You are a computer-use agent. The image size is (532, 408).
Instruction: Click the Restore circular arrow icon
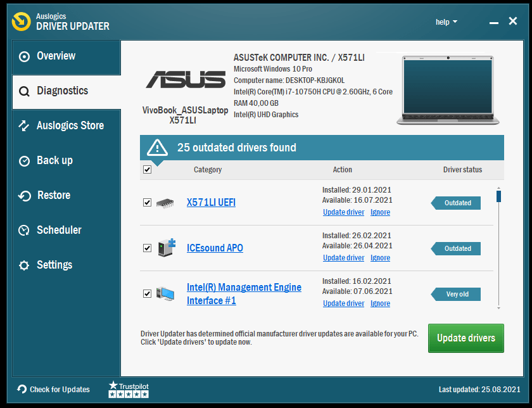[x=24, y=196]
